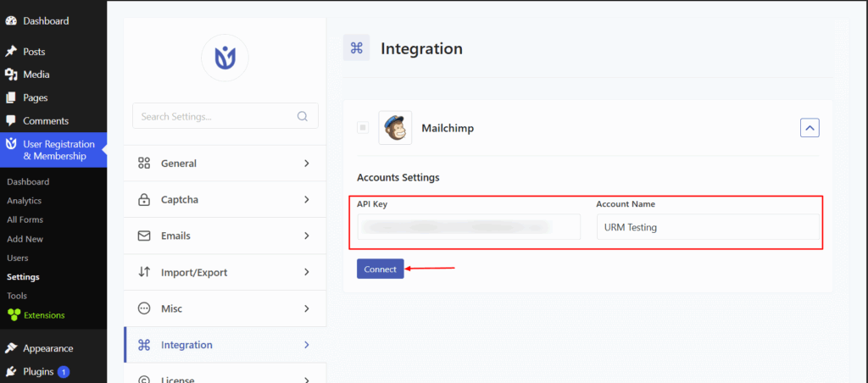The height and width of the screenshot is (383, 868).
Task: Select the Import/Export settings tab
Action: [x=225, y=272]
